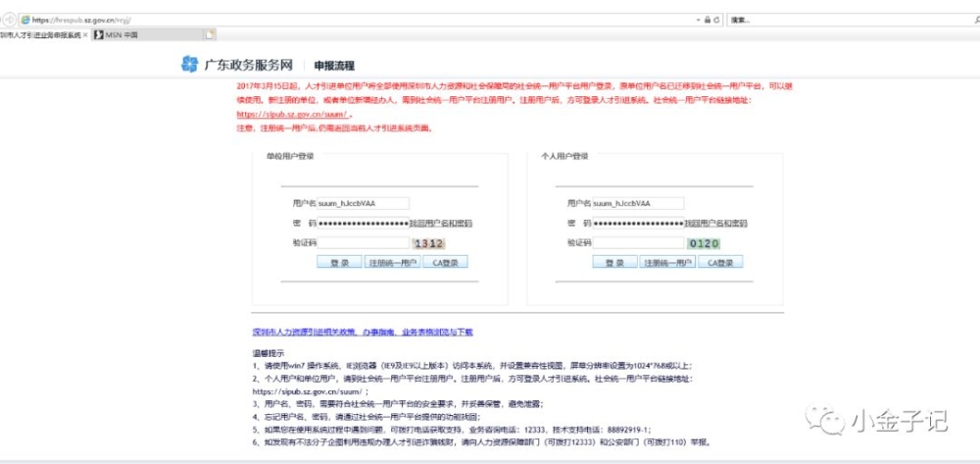980x464 pixels.
Task: Open a new tab with the blank tab button
Action: [211, 35]
